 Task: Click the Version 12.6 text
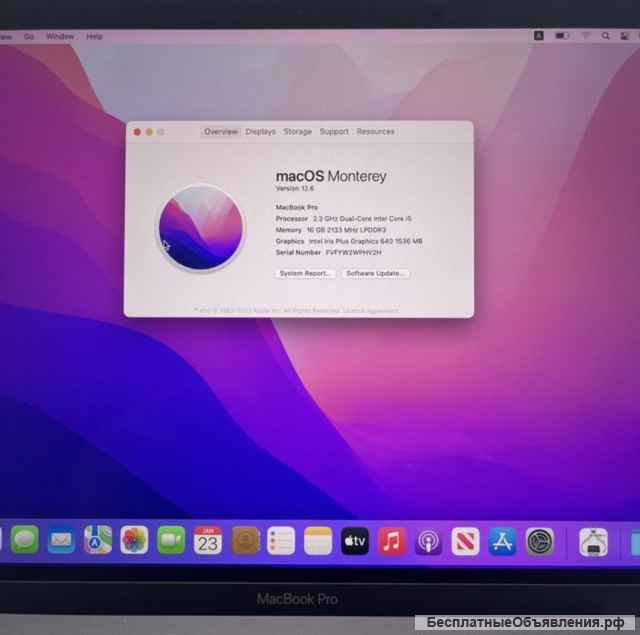[295, 189]
